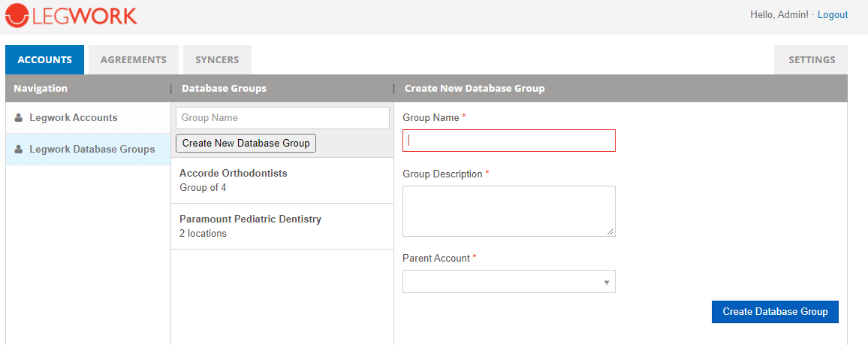Viewport: 868px width, 345px height.
Task: Click into the required Group Name field
Action: pyautogui.click(x=509, y=141)
